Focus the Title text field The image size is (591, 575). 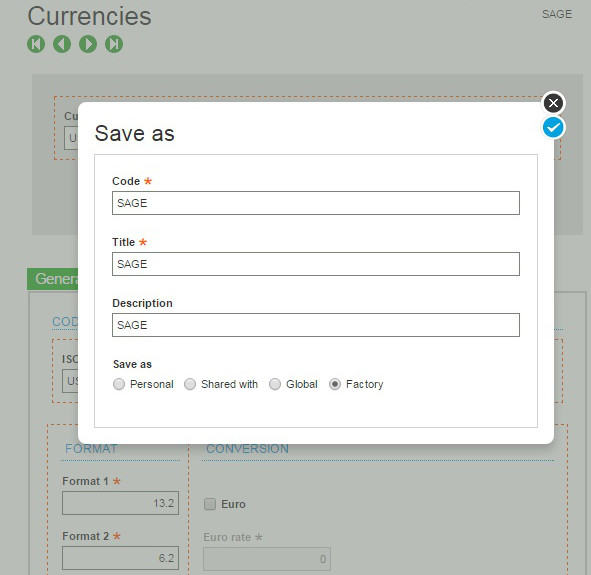tap(316, 264)
